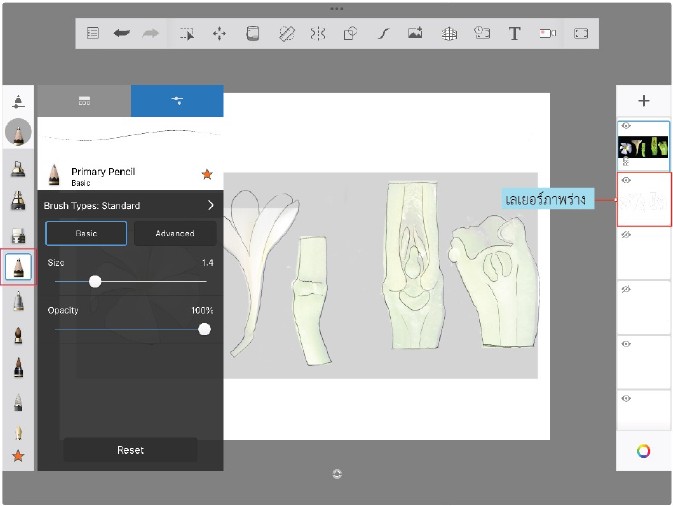Image resolution: width=673 pixels, height=506 pixels.
Task: Toggle full-screen canvas mode
Action: click(x=581, y=33)
